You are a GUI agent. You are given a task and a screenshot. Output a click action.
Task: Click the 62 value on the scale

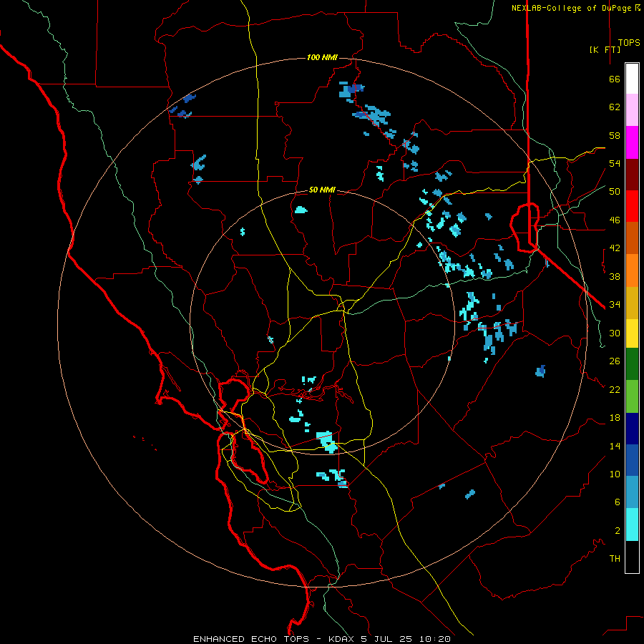(615, 107)
